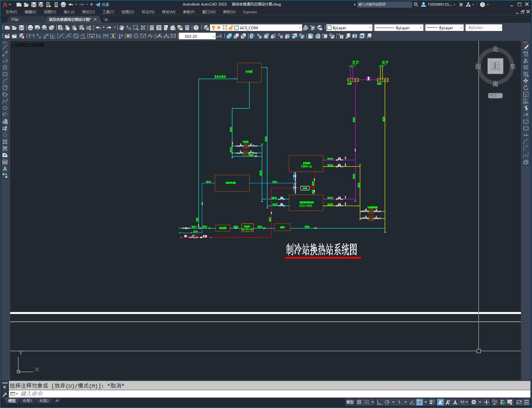Click Save icon in quick access toolbar
Screen dimensions: 532x408
click(34, 5)
